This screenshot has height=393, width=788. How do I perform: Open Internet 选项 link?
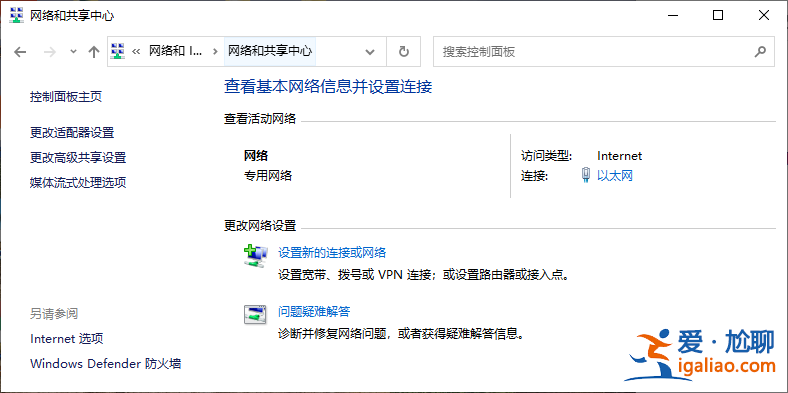pos(67,339)
